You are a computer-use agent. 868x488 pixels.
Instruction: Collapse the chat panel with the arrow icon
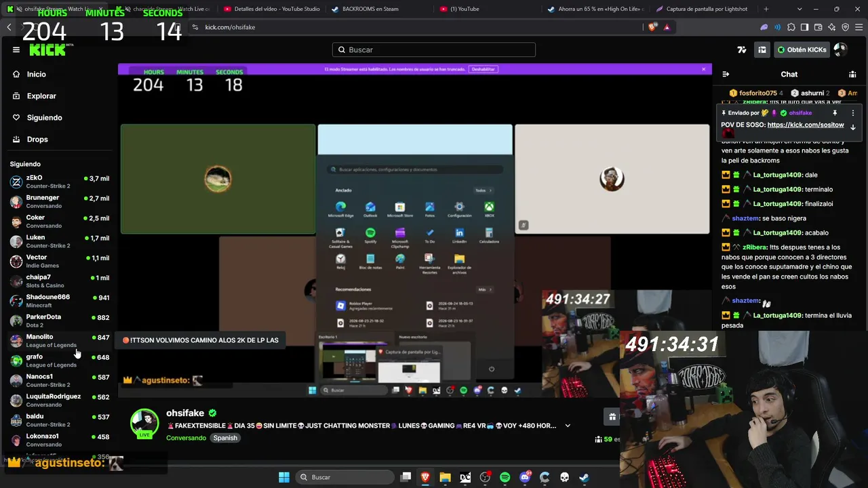(x=726, y=74)
